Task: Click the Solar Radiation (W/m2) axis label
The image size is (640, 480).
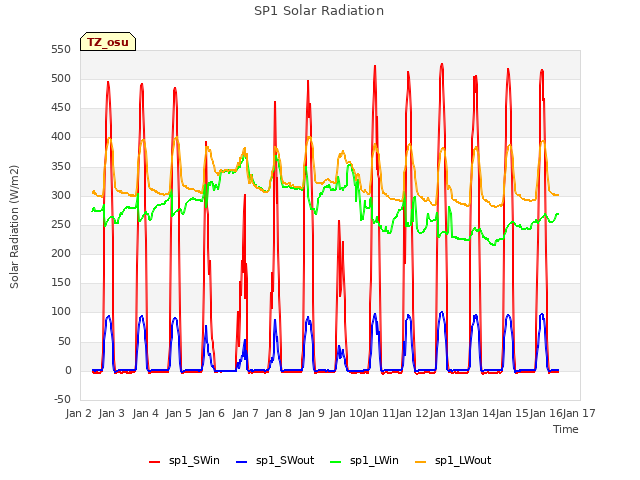Action: coord(14,227)
